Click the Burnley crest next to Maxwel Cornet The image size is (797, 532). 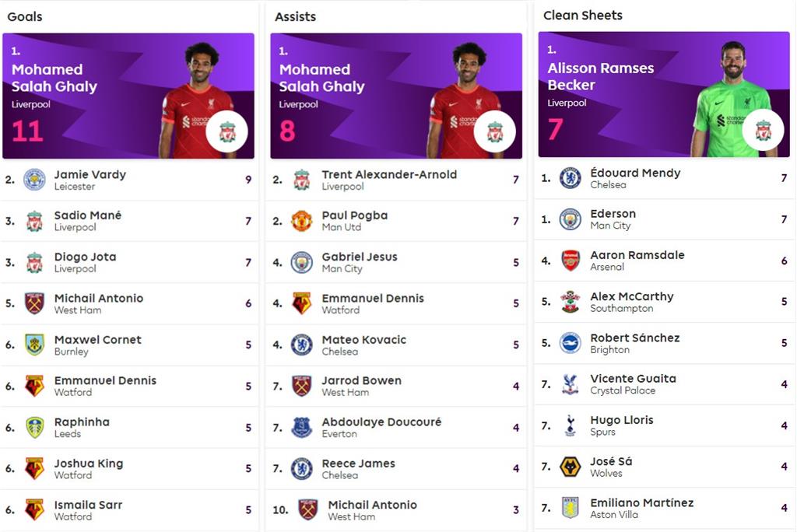pyautogui.click(x=34, y=345)
